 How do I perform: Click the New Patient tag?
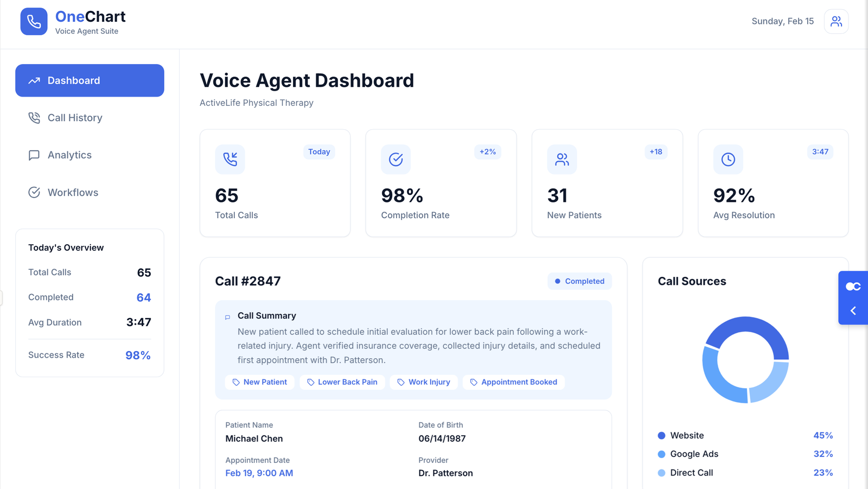point(260,382)
